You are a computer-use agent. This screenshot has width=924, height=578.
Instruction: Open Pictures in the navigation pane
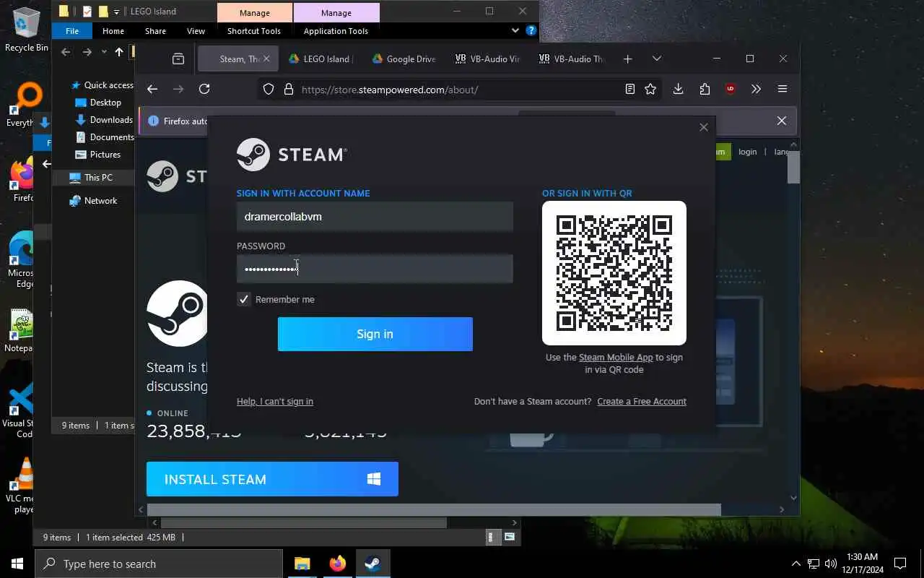tap(98, 154)
